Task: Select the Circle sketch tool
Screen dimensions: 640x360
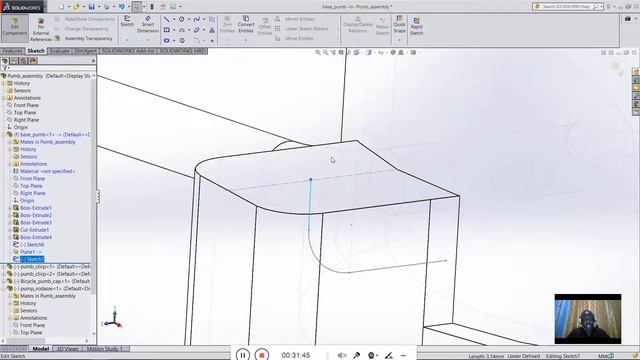Action: pyautogui.click(x=182, y=19)
